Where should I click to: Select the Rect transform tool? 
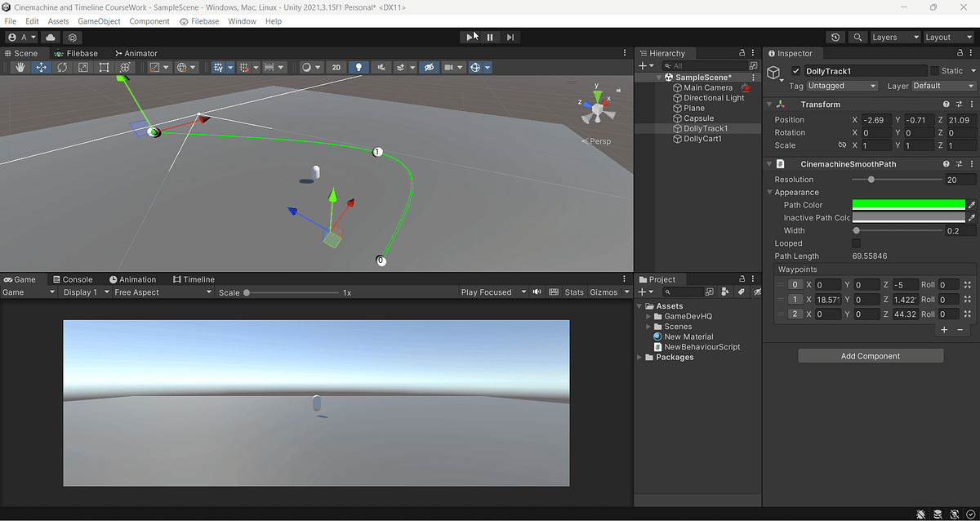[104, 67]
